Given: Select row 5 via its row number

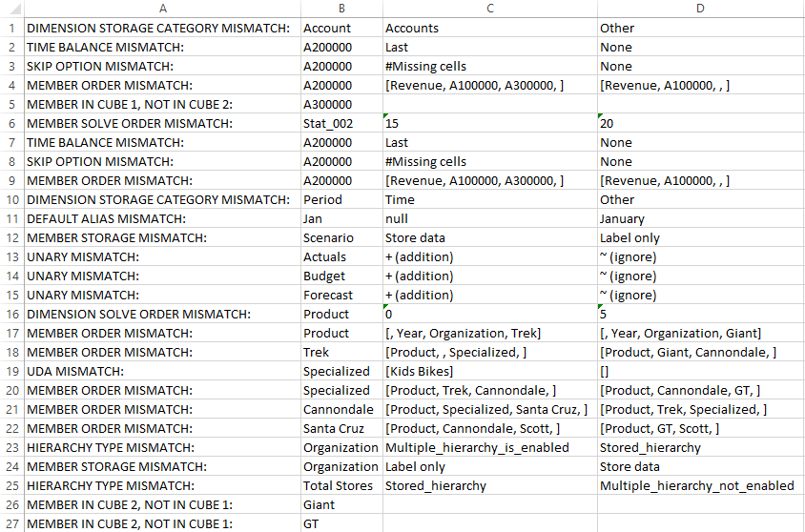Looking at the screenshot, I should point(11,105).
